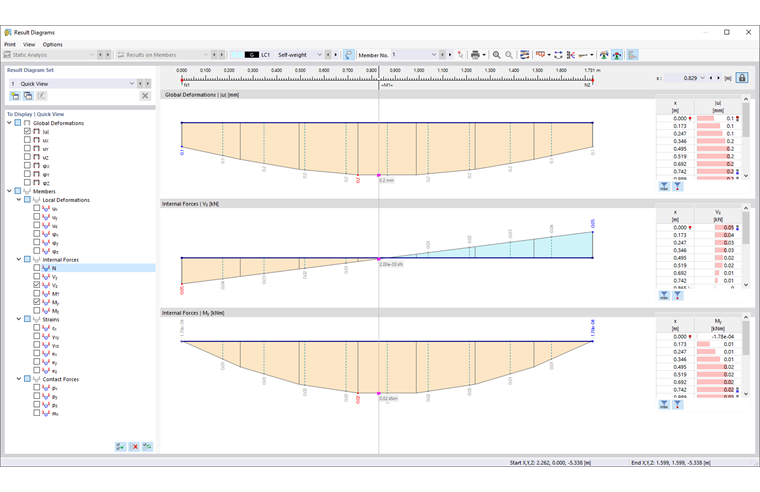Enable the ux global deformation checkbox
This screenshot has height=492, width=760.
(x=28, y=140)
